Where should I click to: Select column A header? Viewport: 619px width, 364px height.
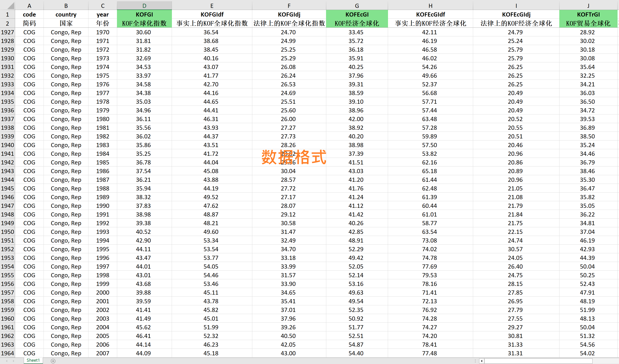[x=29, y=5]
